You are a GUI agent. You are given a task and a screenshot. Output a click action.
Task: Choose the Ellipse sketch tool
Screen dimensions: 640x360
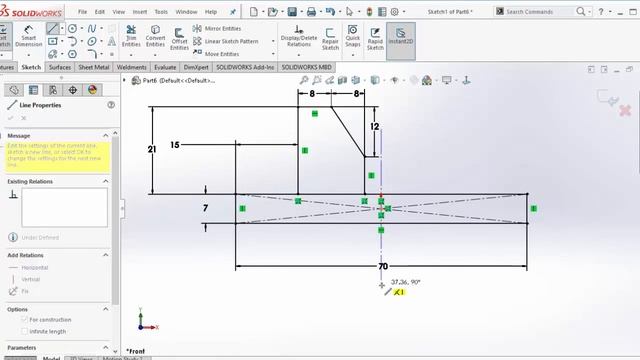point(92,41)
